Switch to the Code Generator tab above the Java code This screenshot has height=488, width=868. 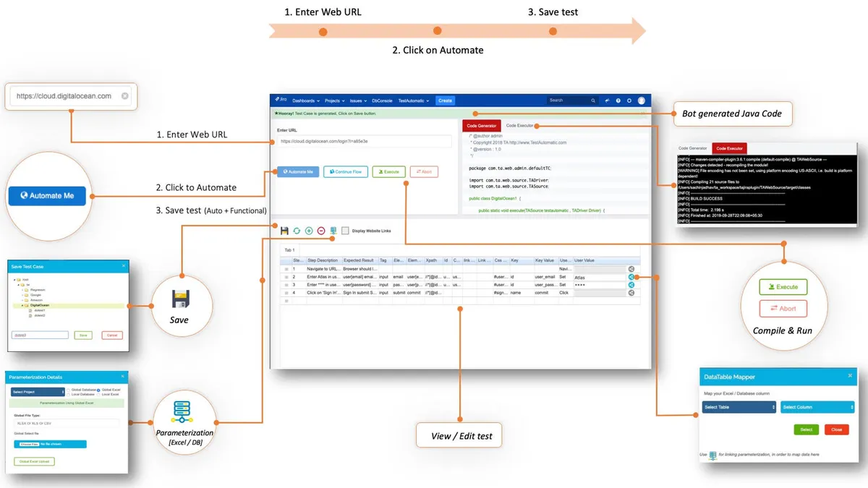481,126
